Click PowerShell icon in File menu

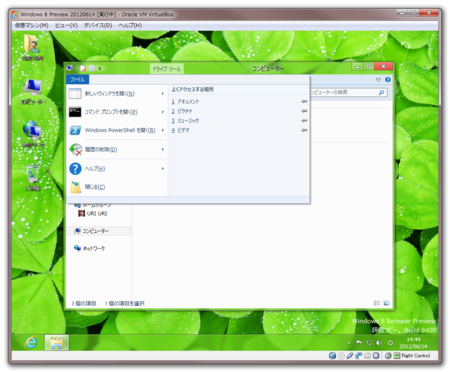click(75, 130)
